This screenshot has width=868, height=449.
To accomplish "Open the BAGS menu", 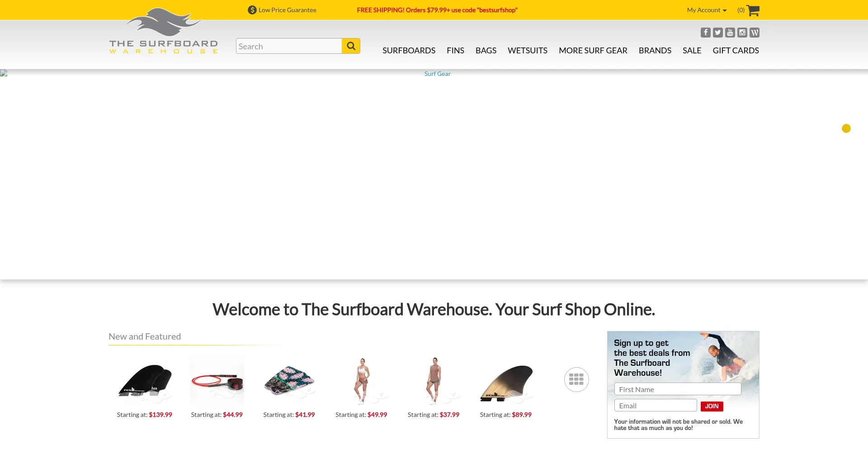I will (x=486, y=50).
